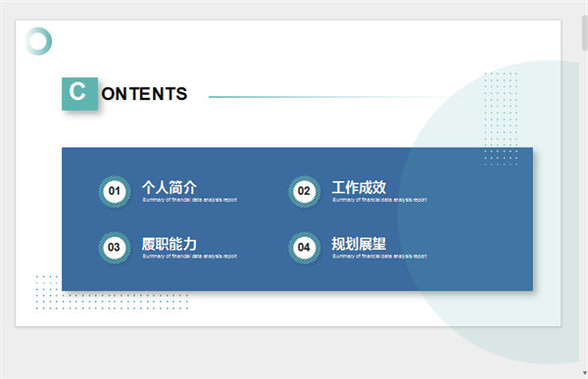Screen dimensions: 588x379
Task: Click the vertical scrollbar thumb
Action: [x=585, y=33]
